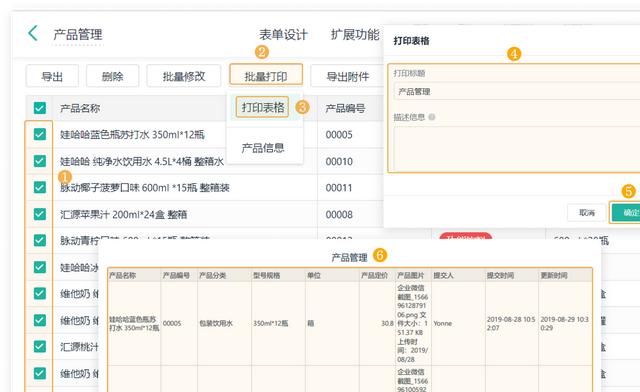Screen dimensions: 640x392
Task: Click the 型号规格 header in the print preview
Action: [267, 276]
